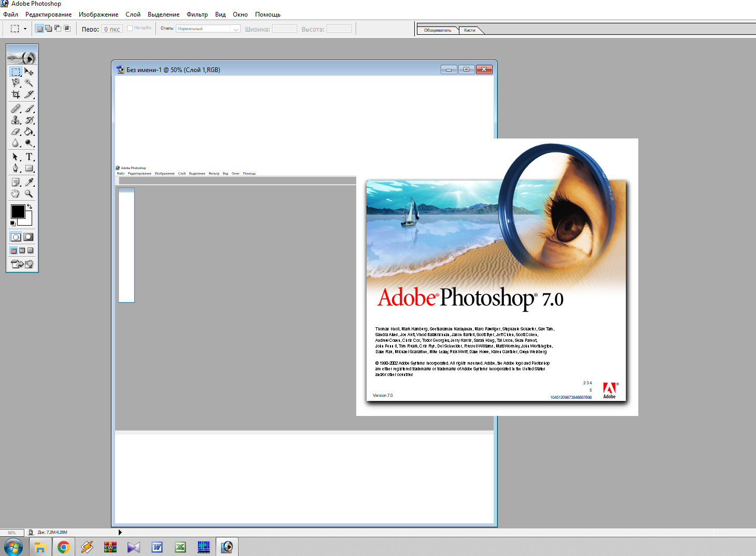The image size is (756, 556).
Task: Toggle Add to selection mode
Action: 48,29
